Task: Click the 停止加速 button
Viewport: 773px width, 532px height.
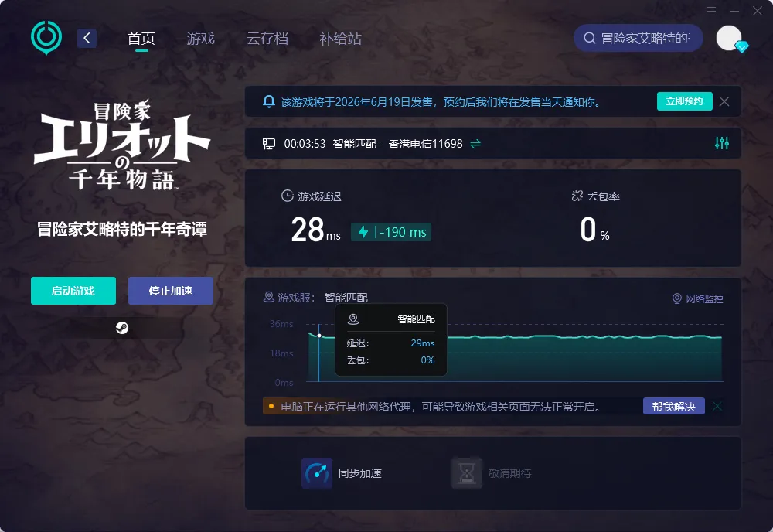Action: point(171,291)
